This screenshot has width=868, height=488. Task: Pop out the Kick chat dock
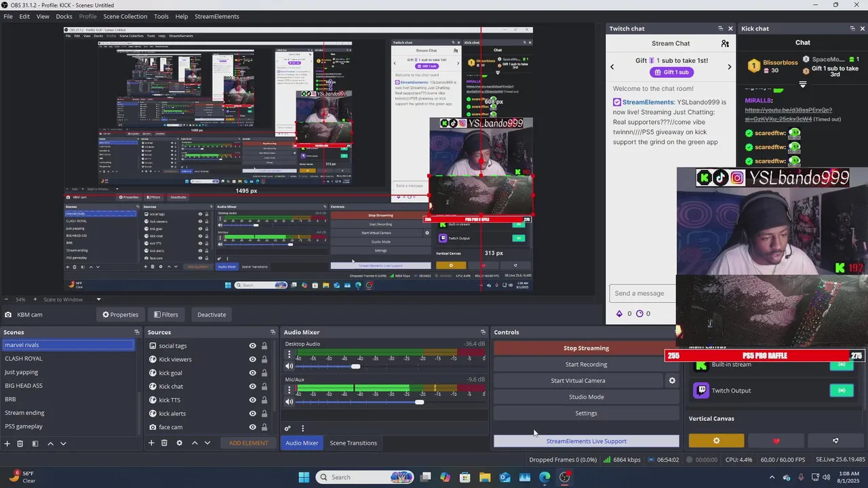(x=852, y=28)
